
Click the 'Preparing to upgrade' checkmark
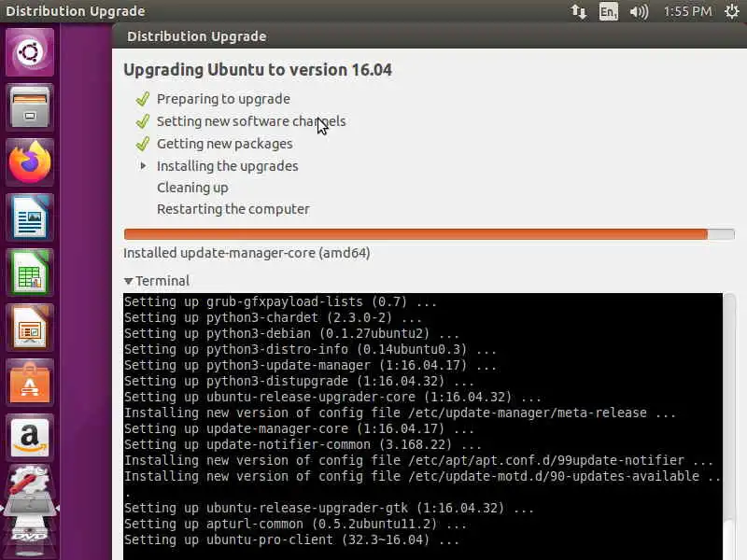[143, 99]
